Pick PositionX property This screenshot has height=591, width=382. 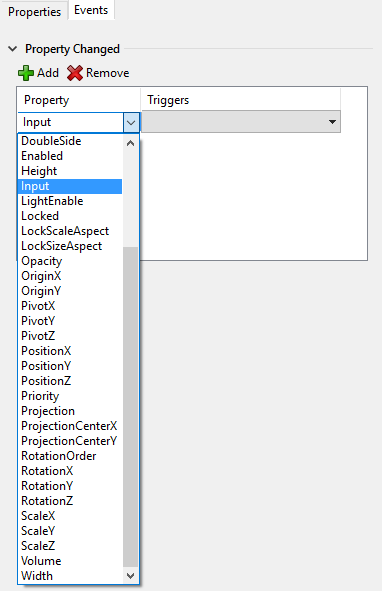[70, 351]
